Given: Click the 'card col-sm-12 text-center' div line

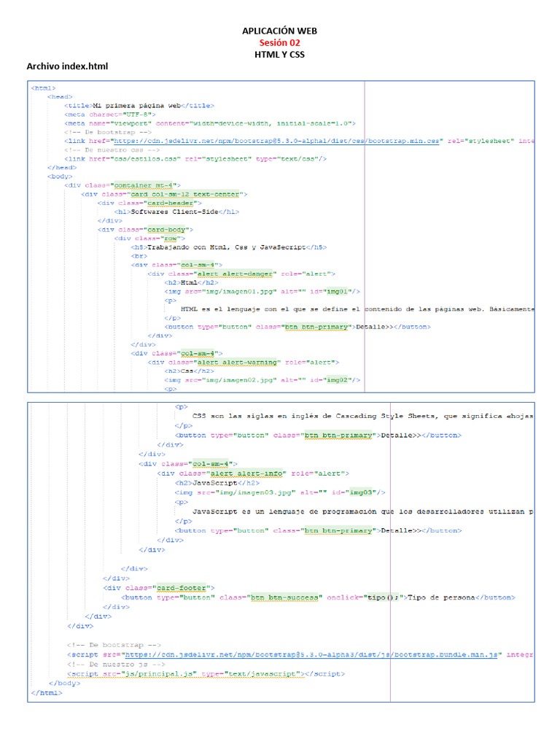Looking at the screenshot, I should coord(164,194).
